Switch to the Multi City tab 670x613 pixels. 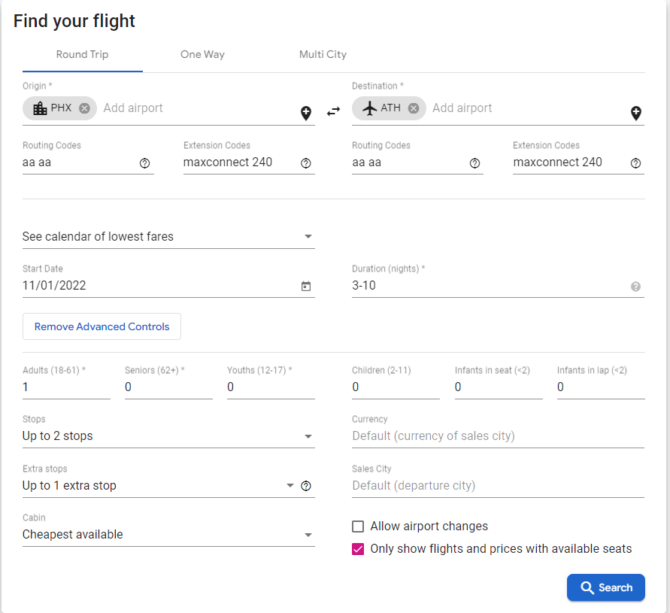(x=323, y=55)
